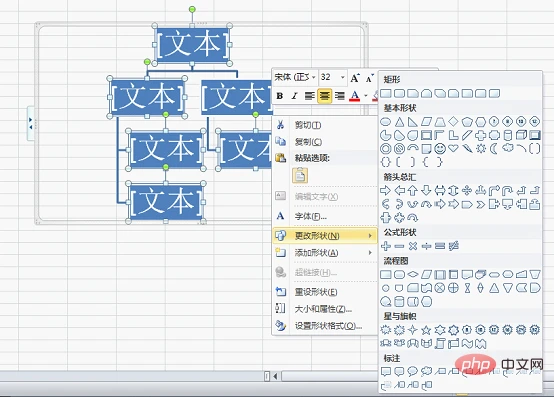
Task: Toggle left text alignment
Action: pos(310,96)
